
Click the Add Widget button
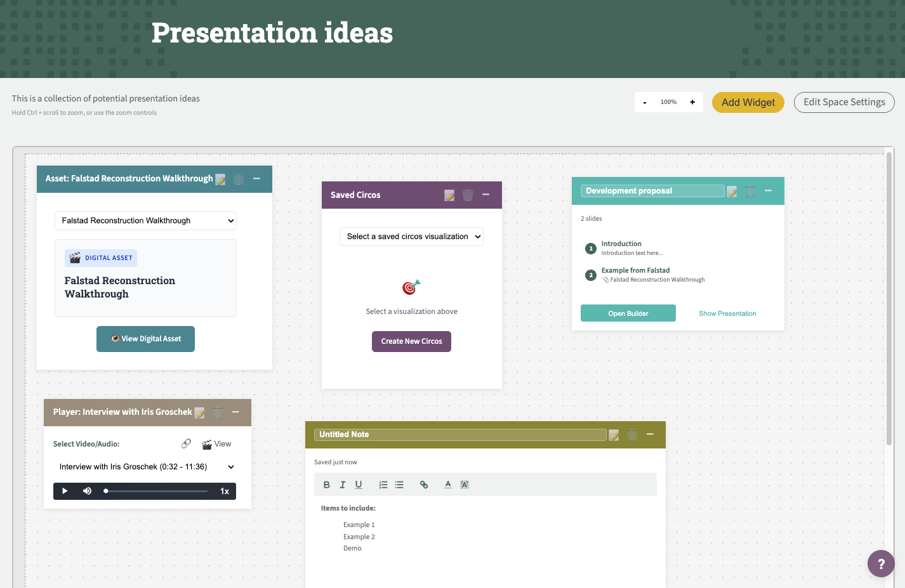748,102
